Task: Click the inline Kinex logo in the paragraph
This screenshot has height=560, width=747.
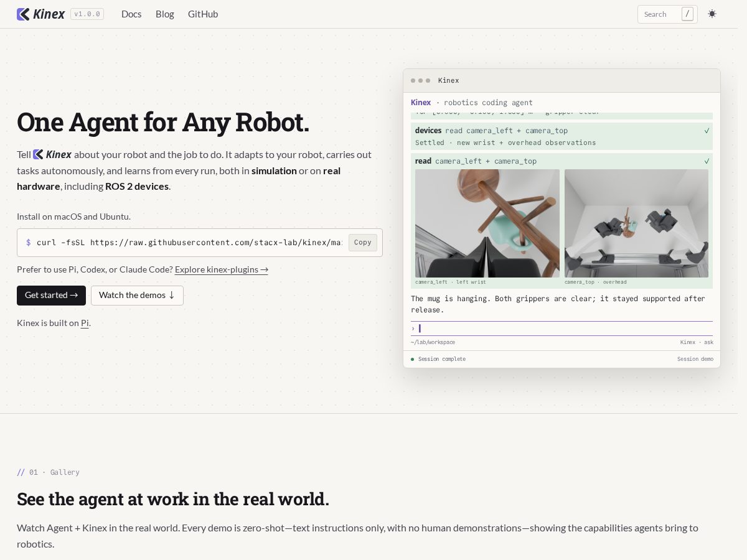Action: [x=52, y=154]
